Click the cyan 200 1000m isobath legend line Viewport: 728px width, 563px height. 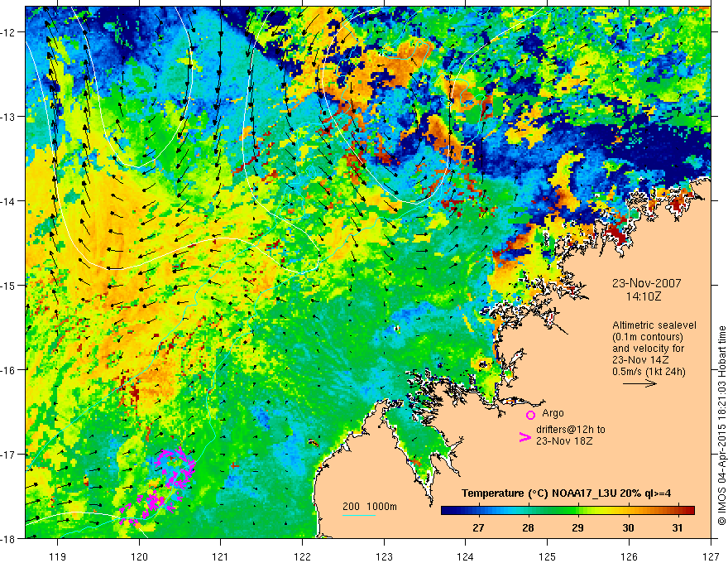click(x=359, y=515)
